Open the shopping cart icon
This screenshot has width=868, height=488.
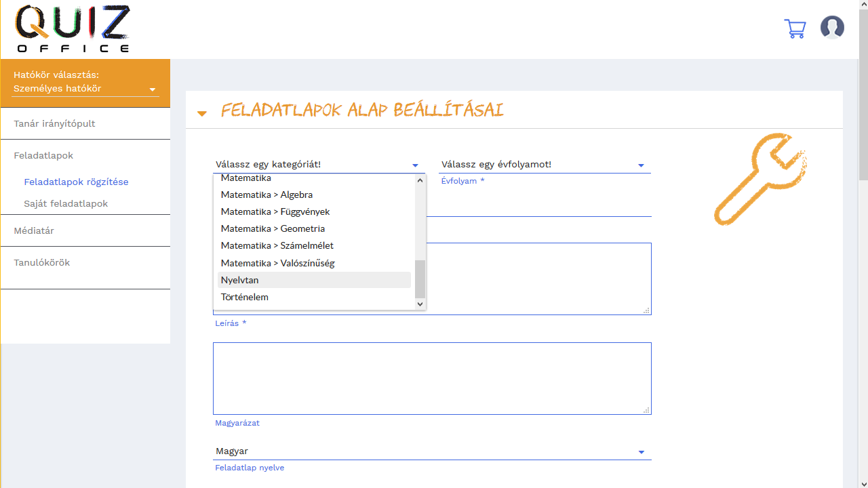click(795, 28)
